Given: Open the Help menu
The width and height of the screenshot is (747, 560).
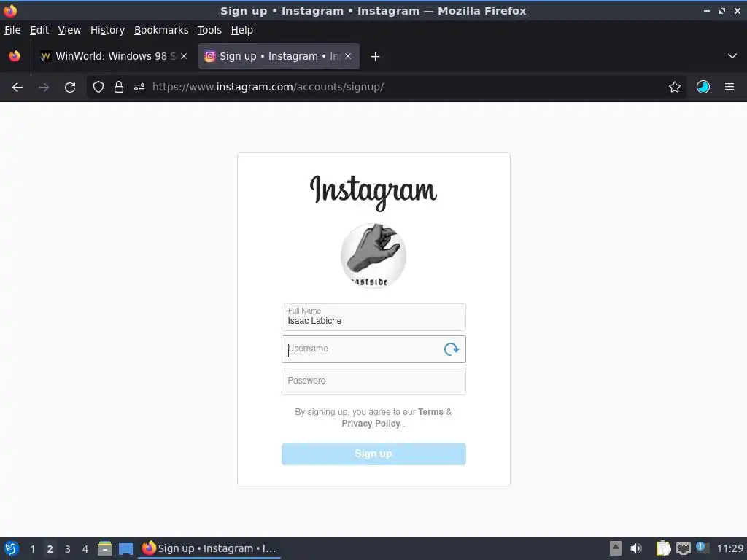Looking at the screenshot, I should click(x=242, y=30).
